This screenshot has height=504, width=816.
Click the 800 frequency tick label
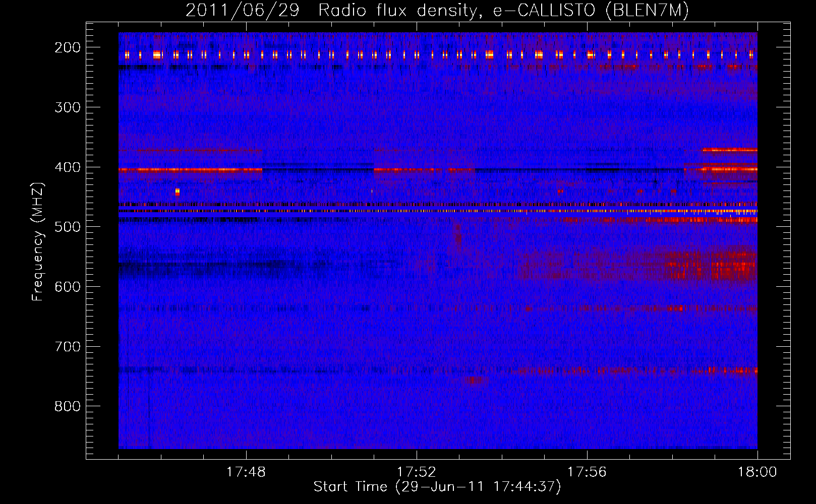(68, 406)
